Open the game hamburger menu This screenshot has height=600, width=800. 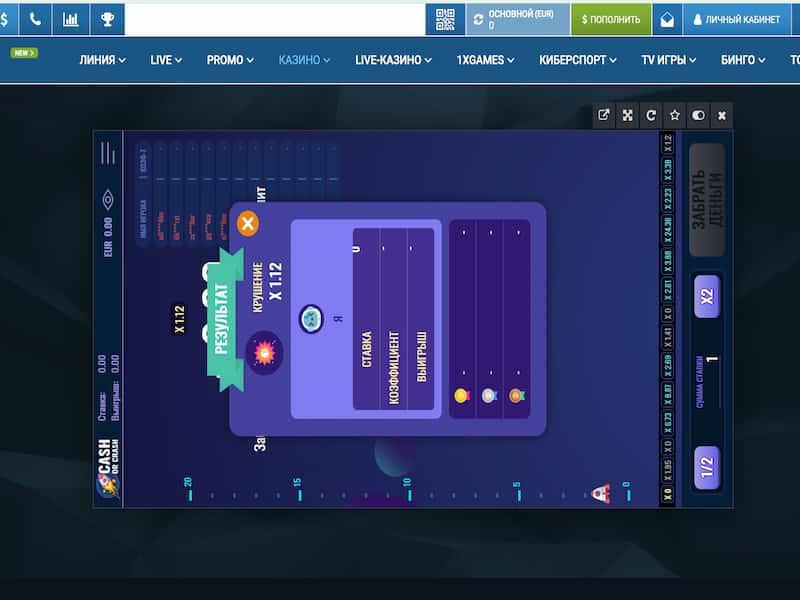pyautogui.click(x=108, y=153)
